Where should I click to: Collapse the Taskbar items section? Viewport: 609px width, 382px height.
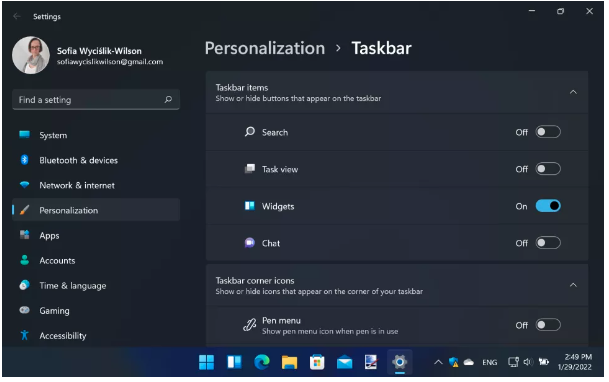tap(573, 92)
